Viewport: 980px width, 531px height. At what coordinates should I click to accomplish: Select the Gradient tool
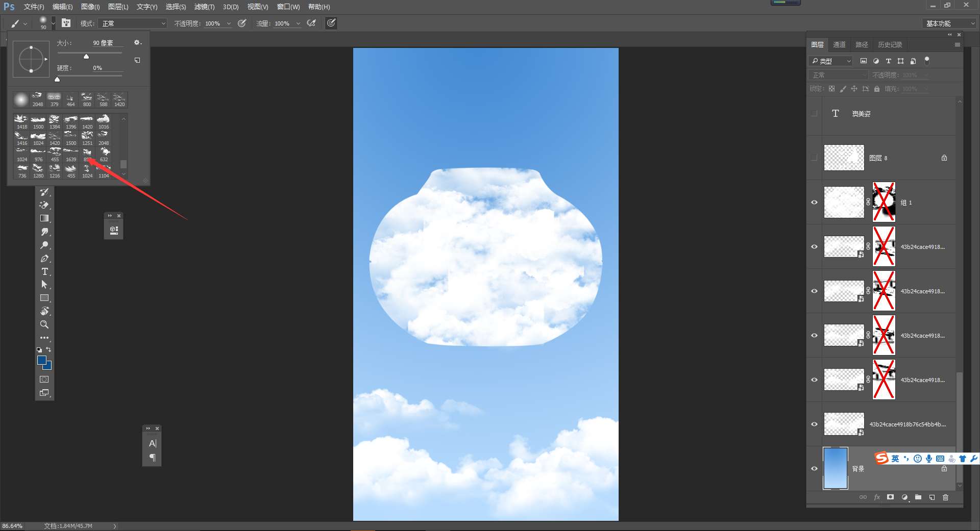(x=44, y=218)
